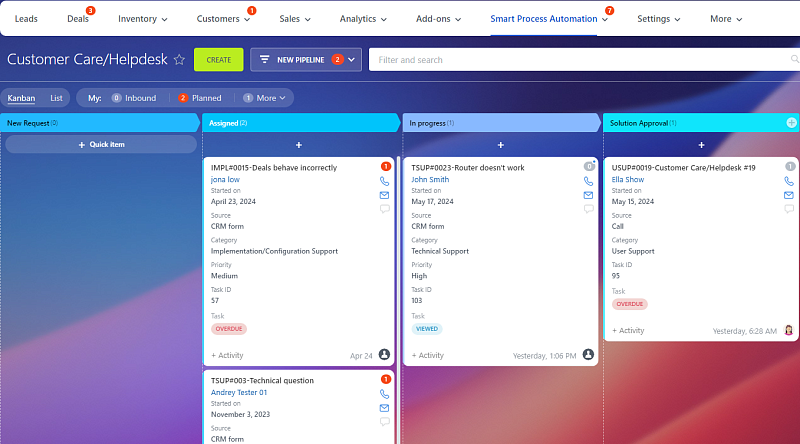The width and height of the screenshot is (800, 444).
Task: Open contact Ella Show
Action: click(x=628, y=180)
